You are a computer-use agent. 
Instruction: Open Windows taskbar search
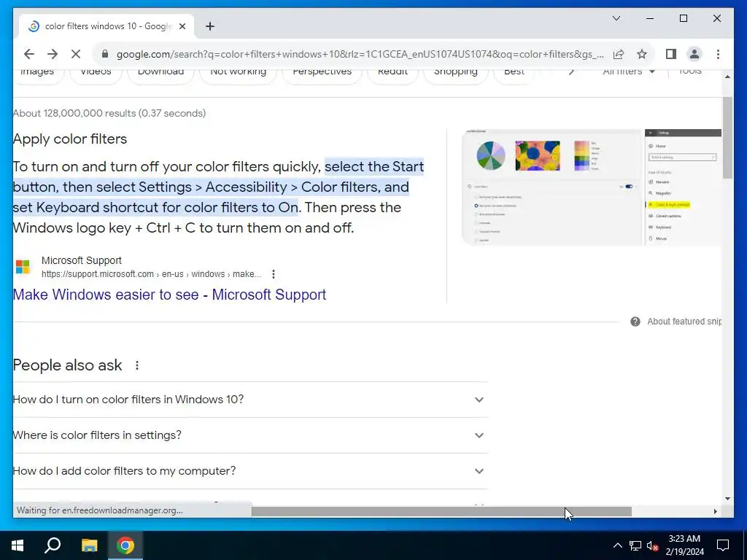53,545
